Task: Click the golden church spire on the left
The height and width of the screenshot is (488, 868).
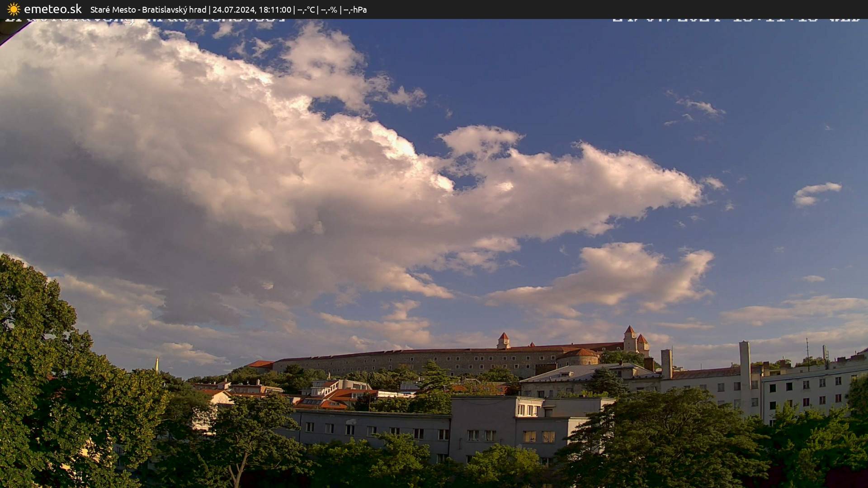Action: pyautogui.click(x=158, y=363)
